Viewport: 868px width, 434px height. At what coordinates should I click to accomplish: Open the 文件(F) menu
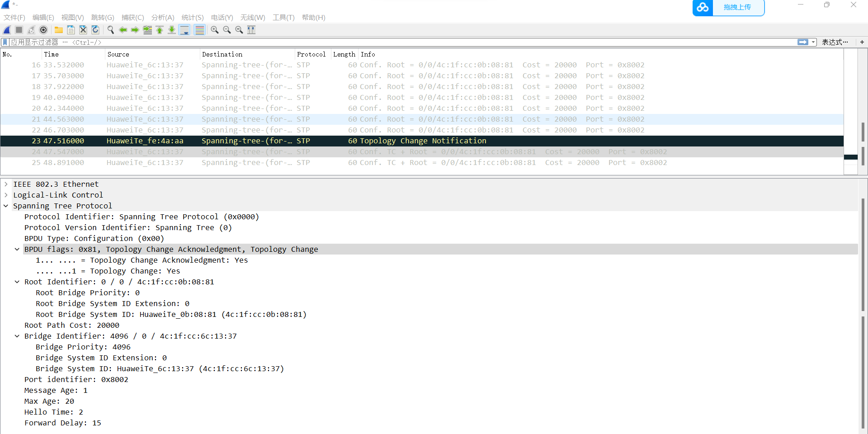14,18
